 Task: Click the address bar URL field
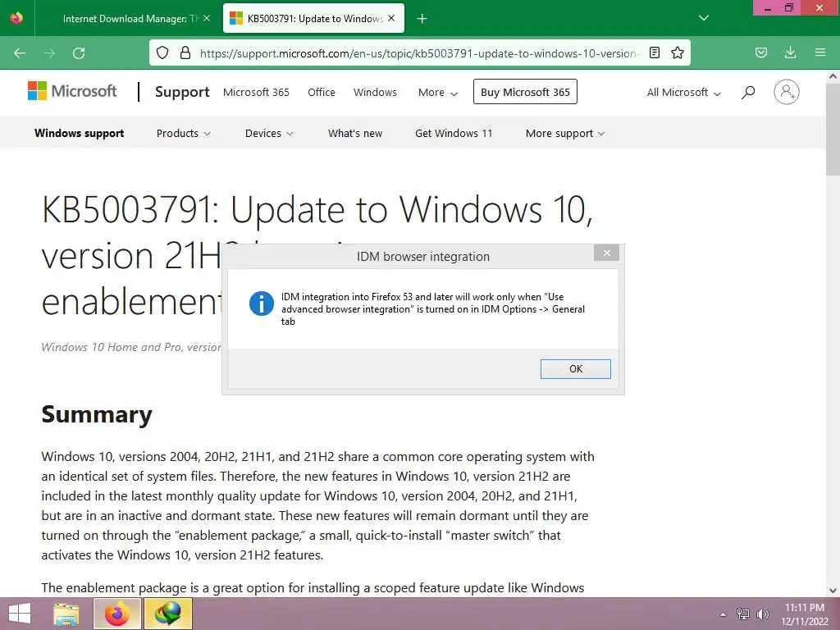pos(418,53)
